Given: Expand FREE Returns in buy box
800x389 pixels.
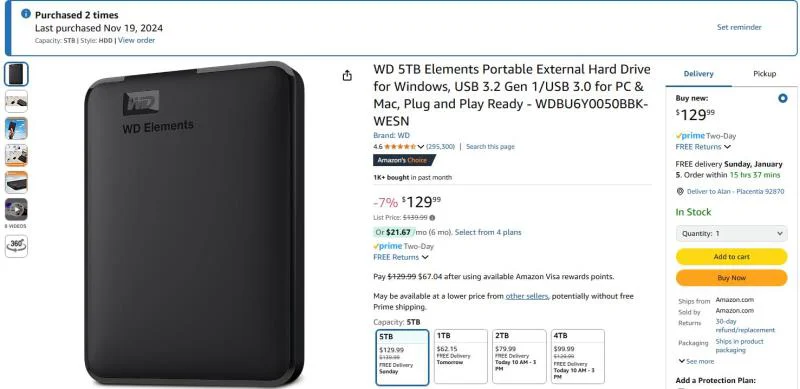Looking at the screenshot, I should click(x=703, y=147).
